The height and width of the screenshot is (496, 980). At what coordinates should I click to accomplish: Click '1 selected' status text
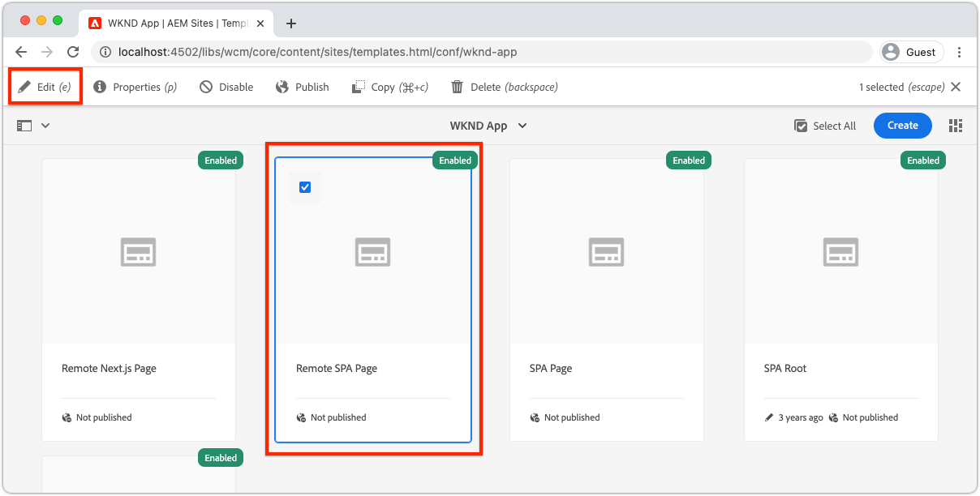coord(882,87)
